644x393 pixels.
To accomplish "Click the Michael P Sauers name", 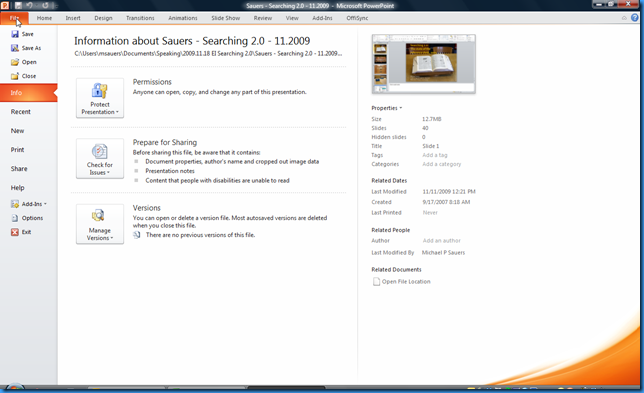I will click(443, 253).
